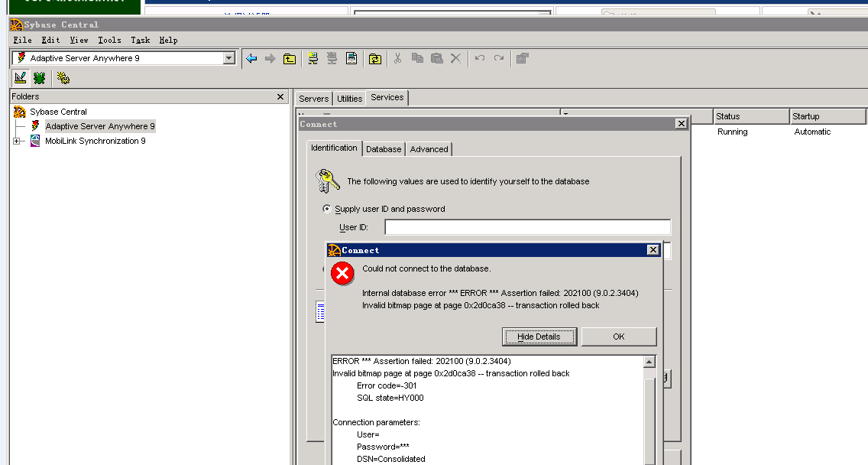The width and height of the screenshot is (868, 465).
Task: Go up one folder level
Action: click(x=290, y=58)
